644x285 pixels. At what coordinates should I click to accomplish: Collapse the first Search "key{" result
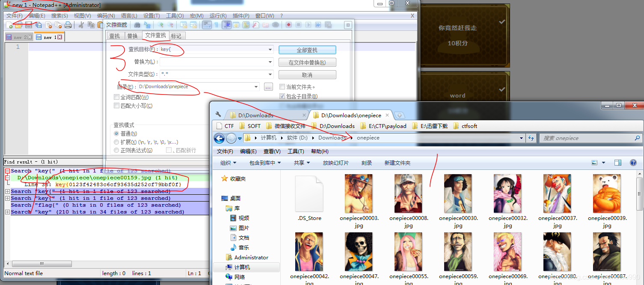click(x=7, y=171)
